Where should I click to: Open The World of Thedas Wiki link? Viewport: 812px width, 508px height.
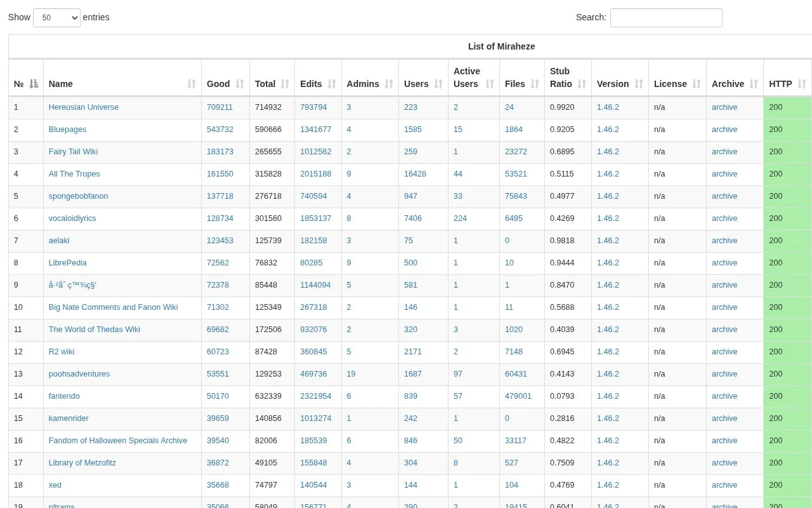[x=95, y=330]
